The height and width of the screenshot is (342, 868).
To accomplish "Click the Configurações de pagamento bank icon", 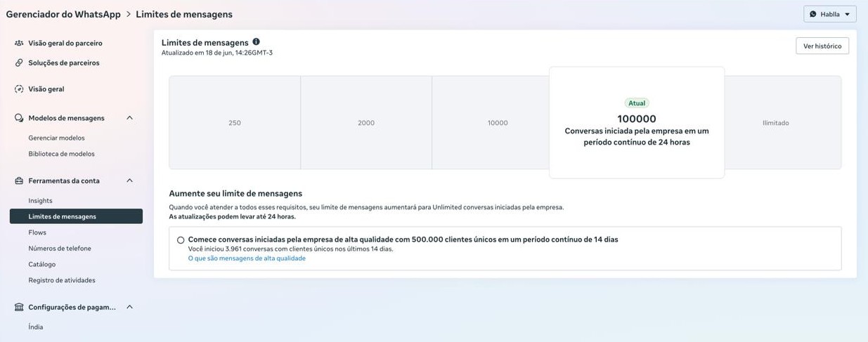I will pyautogui.click(x=19, y=307).
